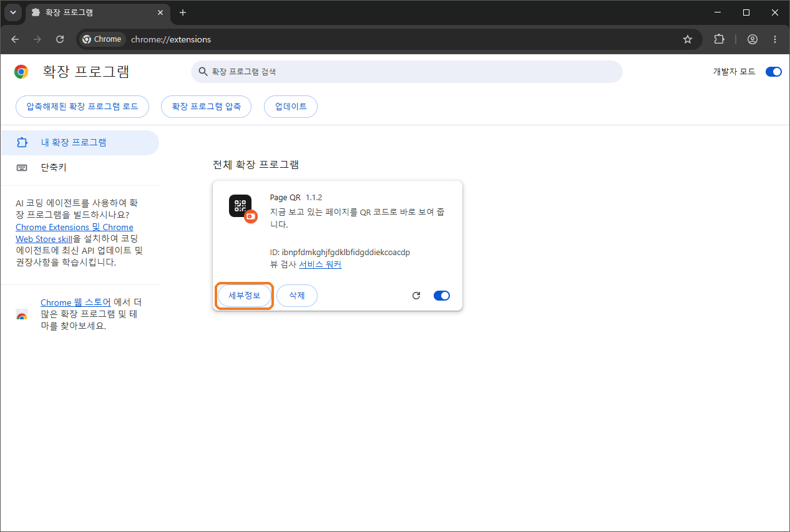Bookmark this page with the star icon
Screen dimensions: 790x532
[x=688, y=39]
